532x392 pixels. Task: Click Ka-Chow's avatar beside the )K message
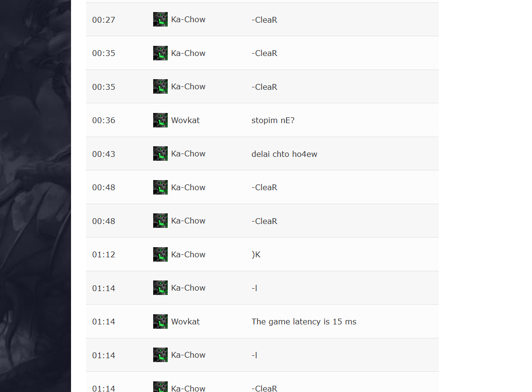pos(160,254)
